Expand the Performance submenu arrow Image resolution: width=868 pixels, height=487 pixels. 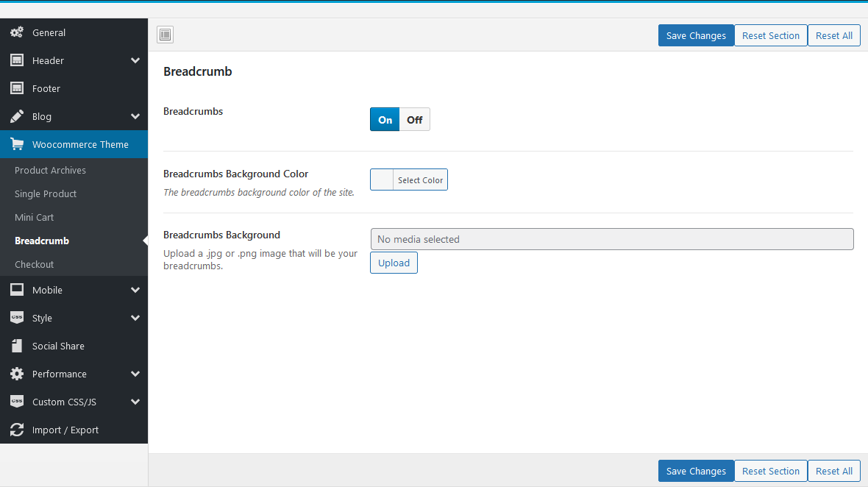pyautogui.click(x=135, y=374)
